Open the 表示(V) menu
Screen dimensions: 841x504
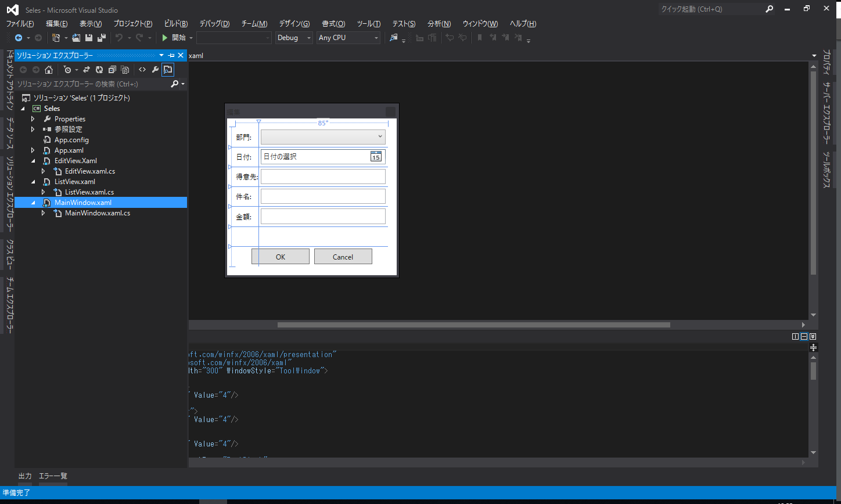(x=91, y=24)
